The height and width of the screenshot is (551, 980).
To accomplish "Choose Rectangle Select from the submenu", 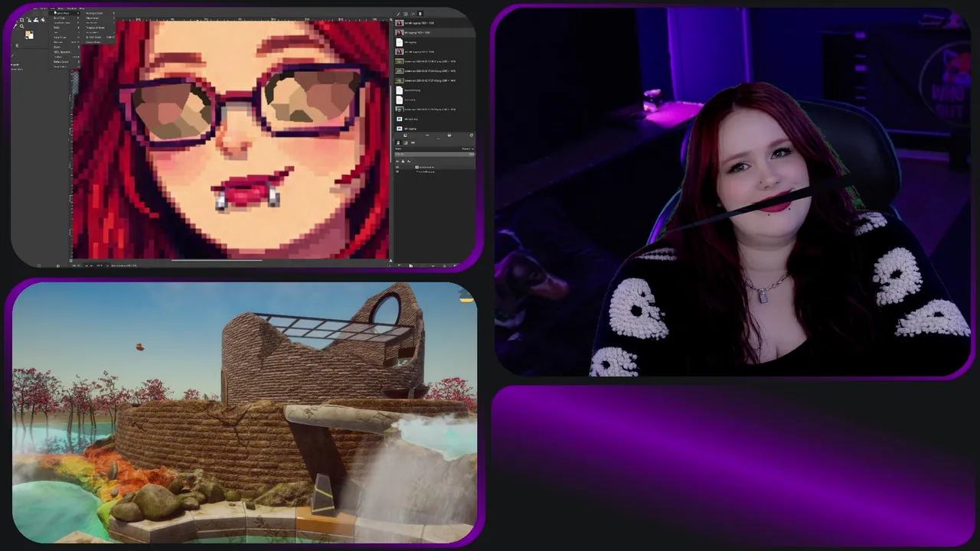I will [x=100, y=13].
